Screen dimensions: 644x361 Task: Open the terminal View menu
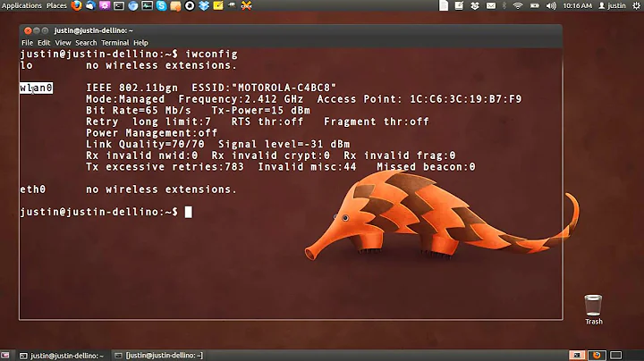pos(63,43)
